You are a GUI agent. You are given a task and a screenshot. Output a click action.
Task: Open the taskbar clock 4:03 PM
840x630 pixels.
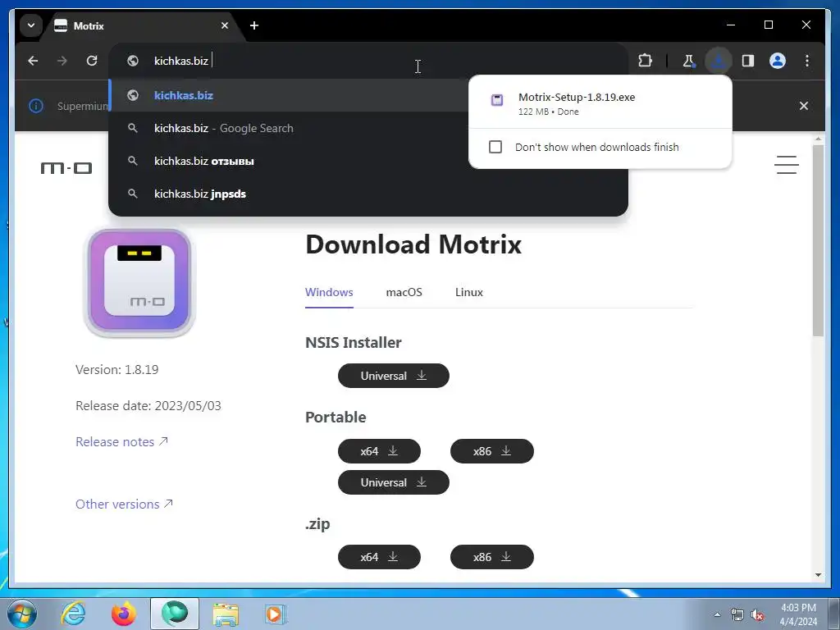[x=798, y=614]
